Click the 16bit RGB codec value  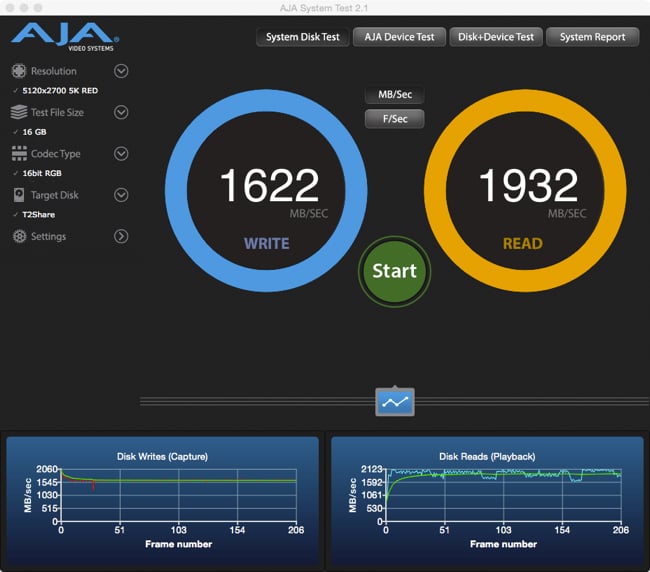pyautogui.click(x=42, y=173)
